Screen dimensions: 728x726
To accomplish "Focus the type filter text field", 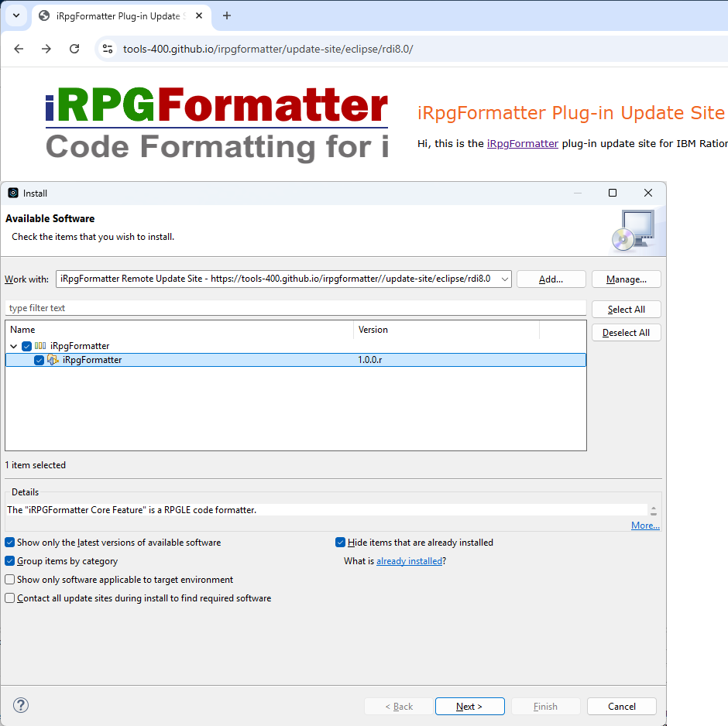I will tap(296, 308).
